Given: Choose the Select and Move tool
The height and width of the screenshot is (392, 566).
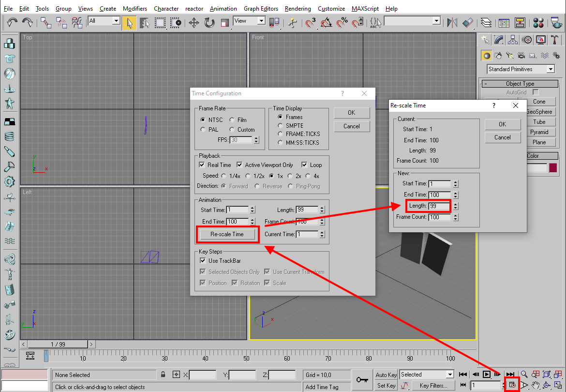Looking at the screenshot, I should (194, 23).
